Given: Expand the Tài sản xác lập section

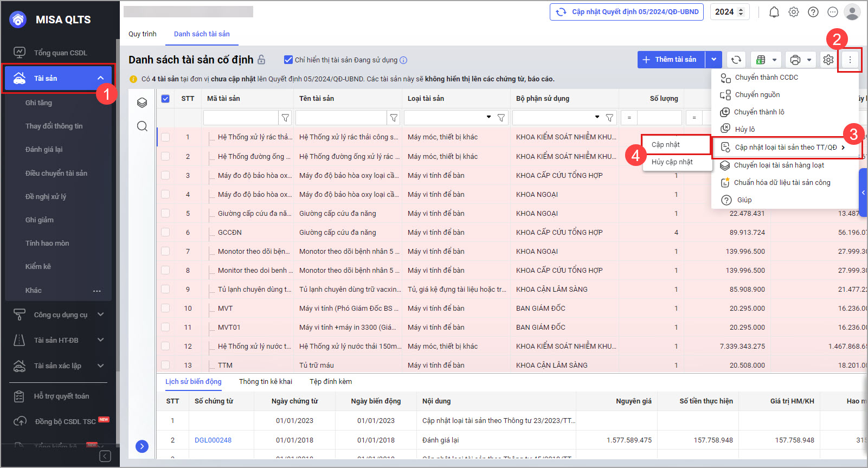Looking at the screenshot, I should [100, 366].
